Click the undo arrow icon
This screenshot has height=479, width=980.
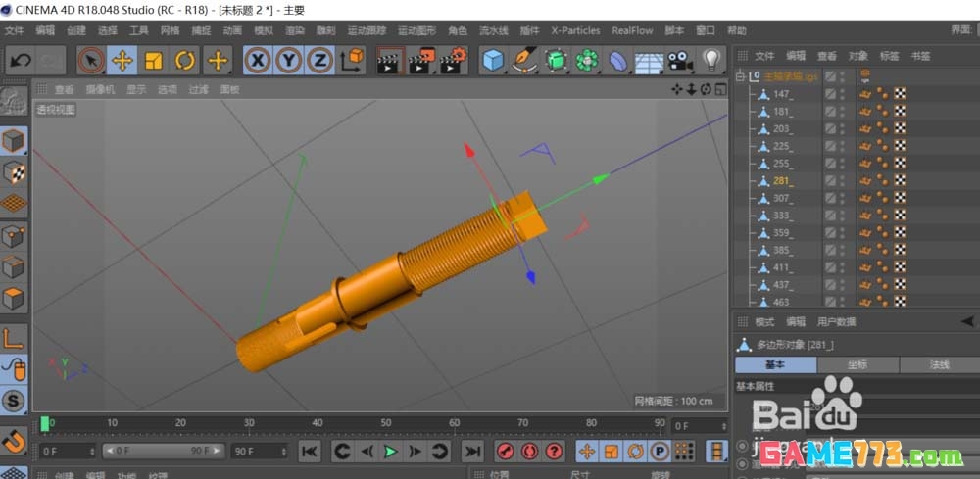click(x=21, y=61)
